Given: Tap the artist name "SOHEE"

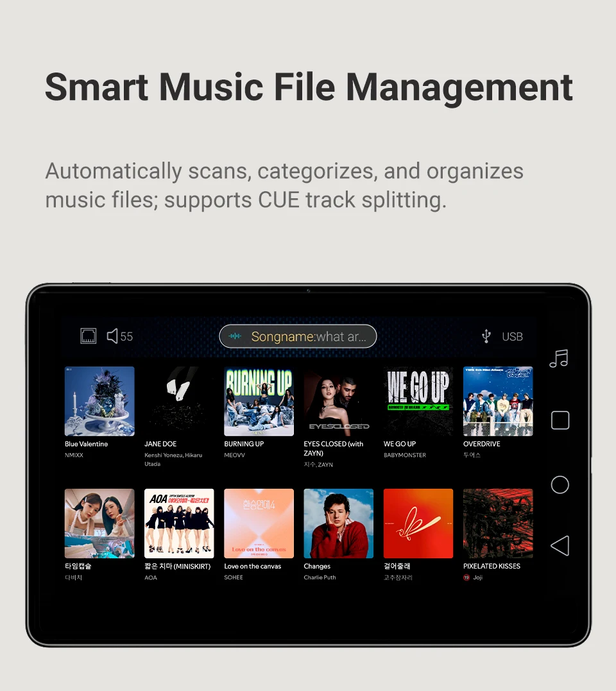Looking at the screenshot, I should pos(234,577).
